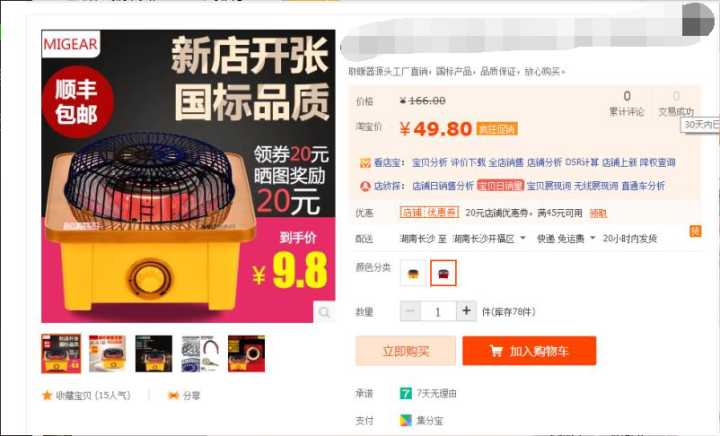Decrease quantity with the minus button

tap(410, 311)
